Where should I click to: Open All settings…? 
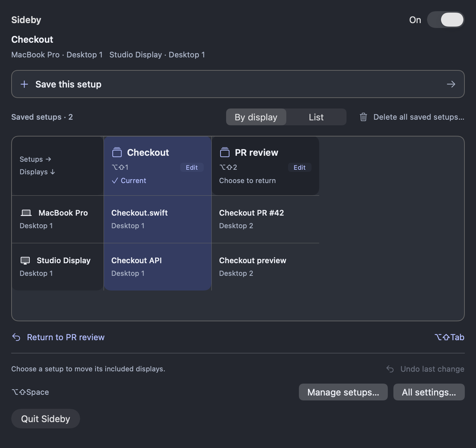pyautogui.click(x=429, y=392)
